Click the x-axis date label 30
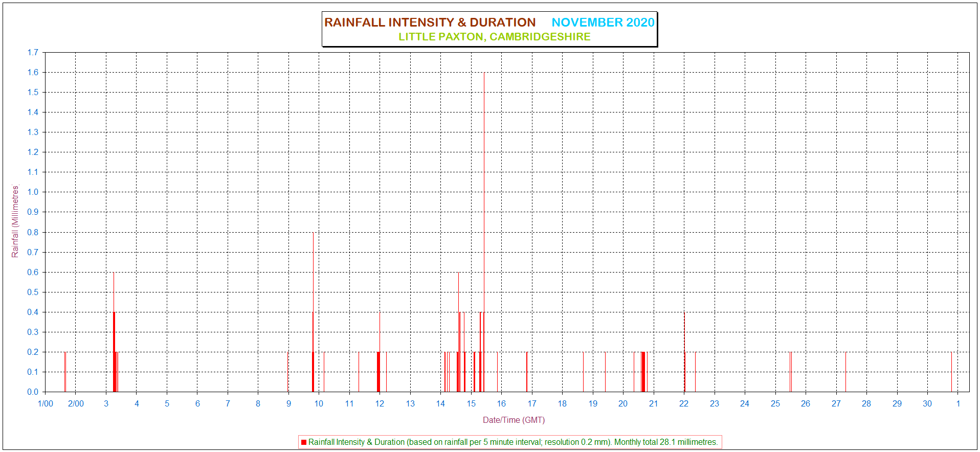980x452 pixels. [x=927, y=403]
